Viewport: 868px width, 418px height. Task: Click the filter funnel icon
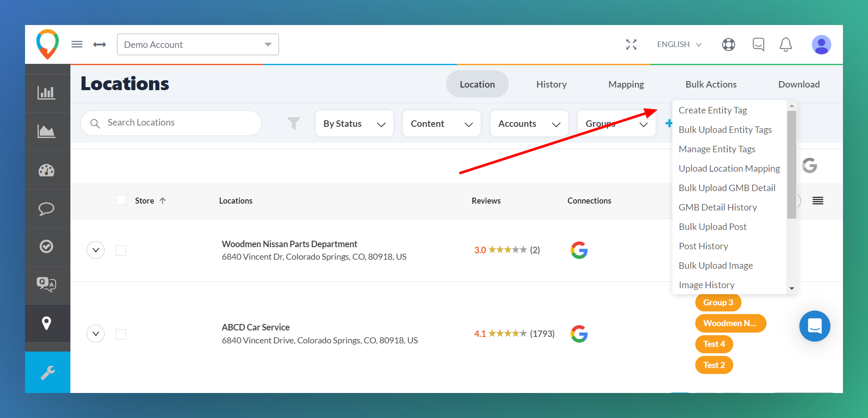[294, 123]
